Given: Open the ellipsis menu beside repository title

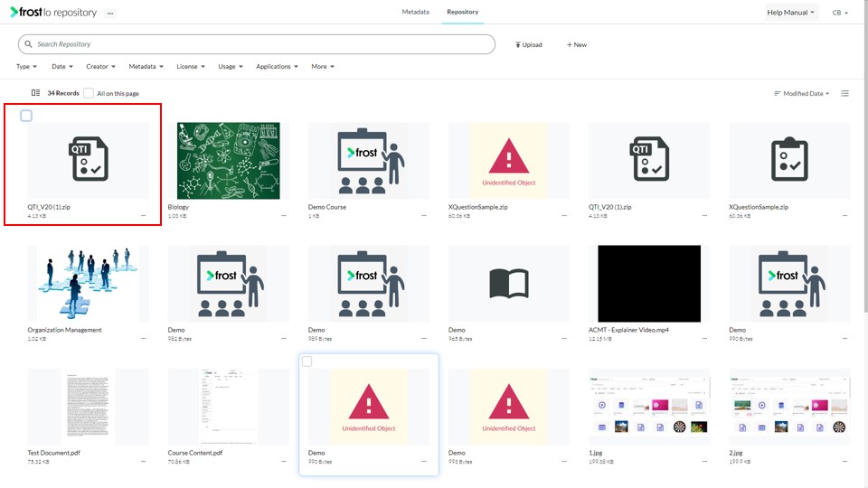Looking at the screenshot, I should 110,14.
